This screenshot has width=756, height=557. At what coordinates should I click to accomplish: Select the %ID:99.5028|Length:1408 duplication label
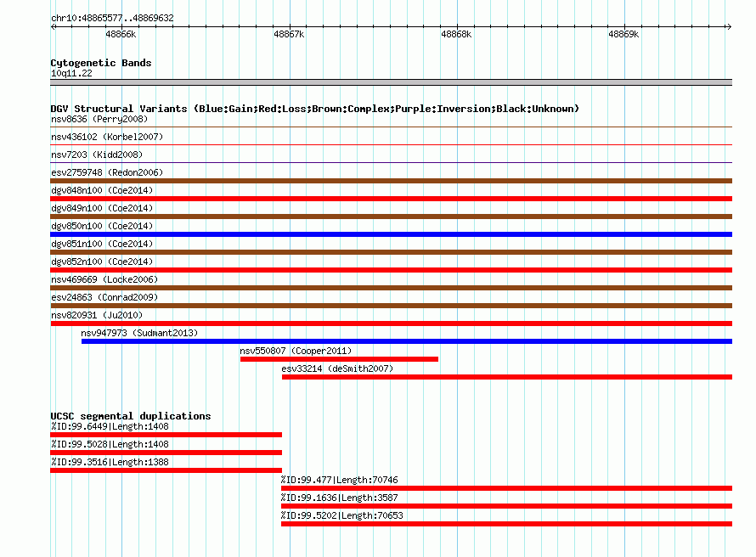tap(110, 444)
